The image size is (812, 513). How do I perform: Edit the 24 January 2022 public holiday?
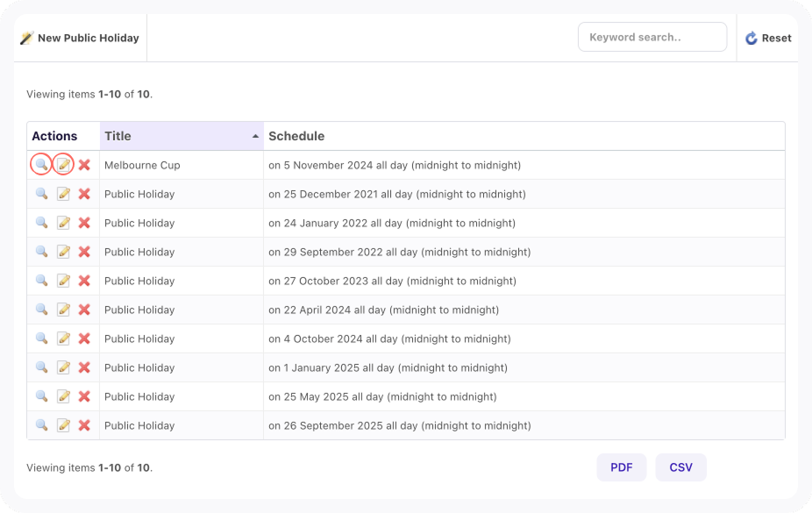click(x=63, y=223)
